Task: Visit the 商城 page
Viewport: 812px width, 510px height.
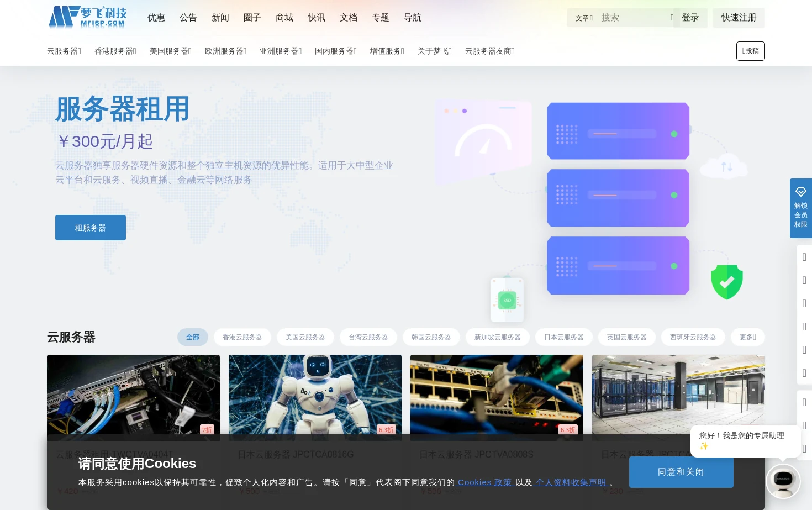Action: [x=284, y=18]
